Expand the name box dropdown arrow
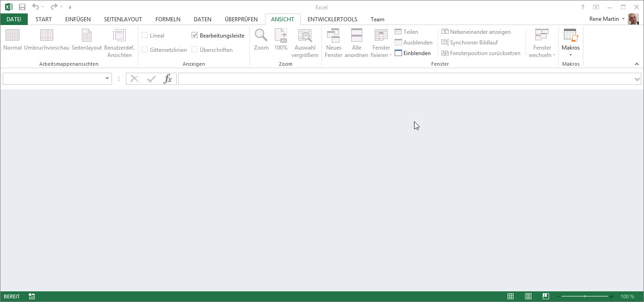The height and width of the screenshot is (302, 644). click(107, 79)
